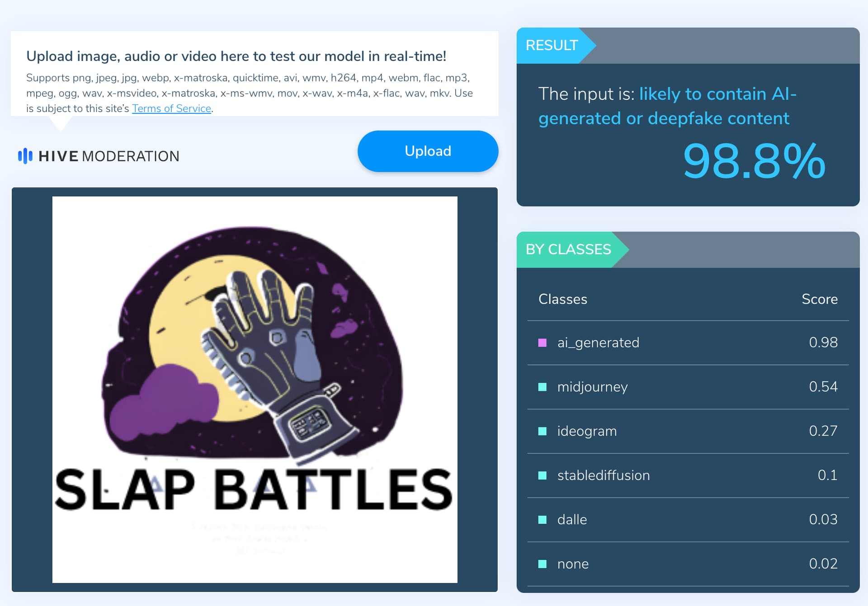Image resolution: width=868 pixels, height=606 pixels.
Task: Click the Hive logo bars icon
Action: 25,156
